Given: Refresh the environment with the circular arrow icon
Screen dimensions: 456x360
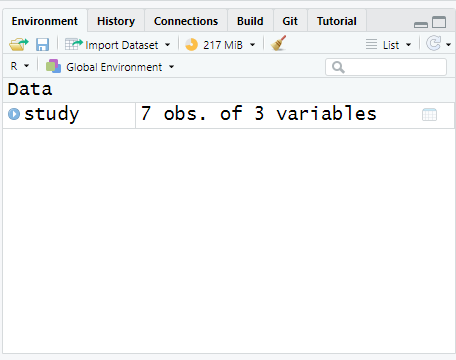Looking at the screenshot, I should click(x=434, y=44).
